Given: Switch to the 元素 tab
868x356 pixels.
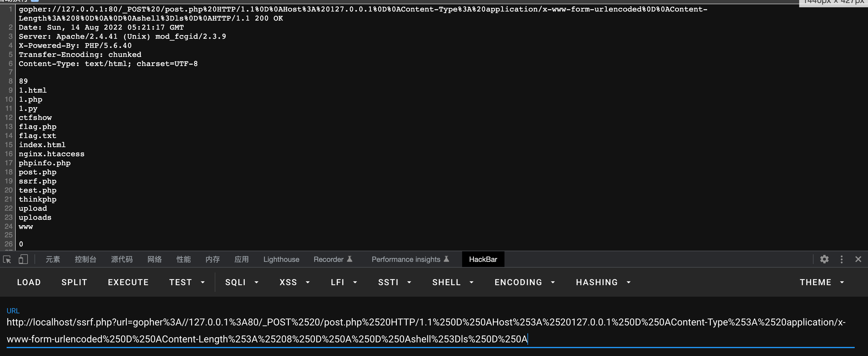Looking at the screenshot, I should 53,259.
